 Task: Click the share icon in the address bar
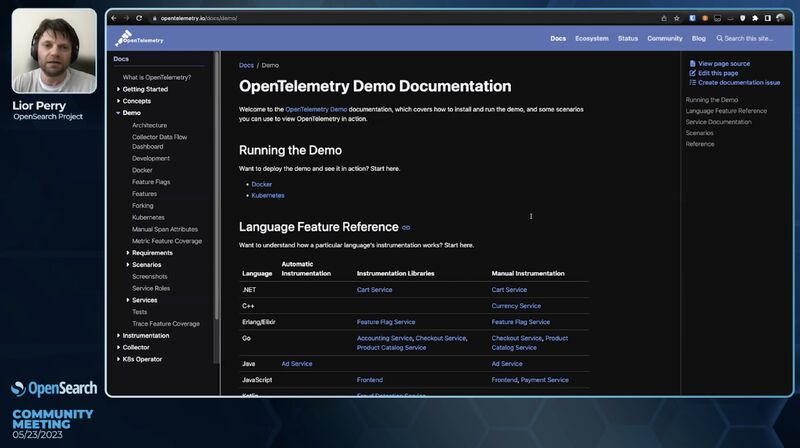point(664,18)
